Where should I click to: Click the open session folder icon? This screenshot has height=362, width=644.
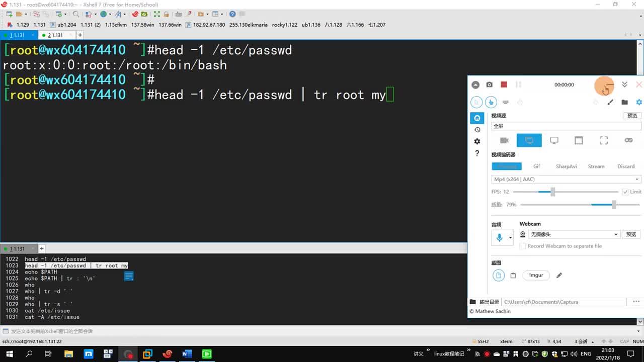[19, 14]
